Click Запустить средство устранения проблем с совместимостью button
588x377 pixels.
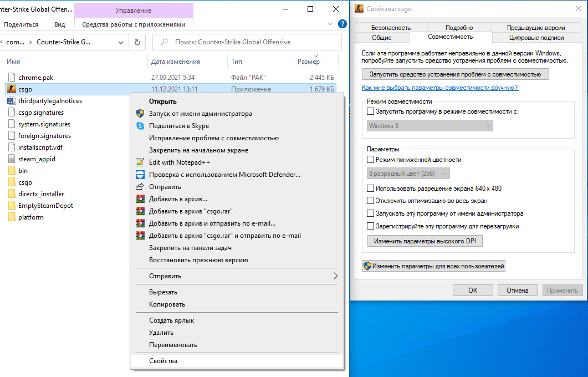click(455, 74)
